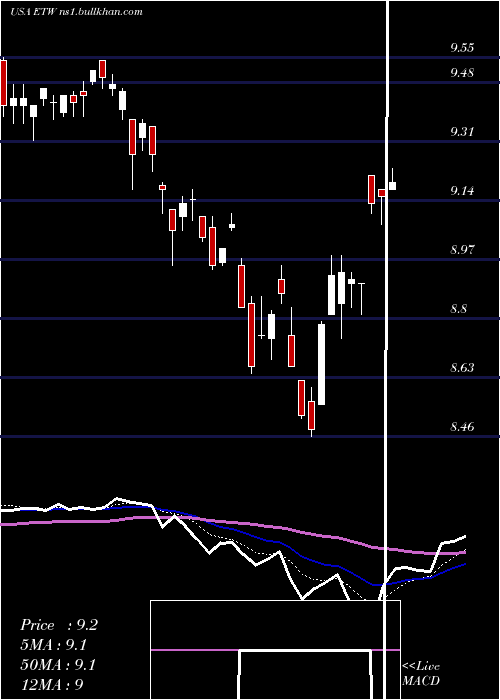The image size is (500, 700).
Task: Click the 9.14 price axis label
Action: tap(462, 191)
